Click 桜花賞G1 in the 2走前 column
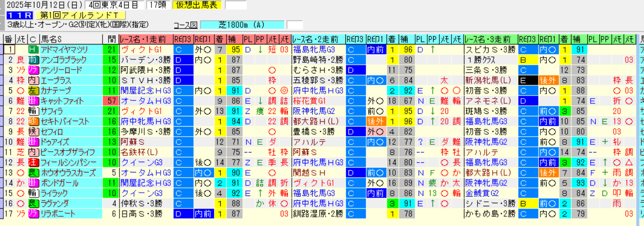The image size is (644, 226). 318,101
